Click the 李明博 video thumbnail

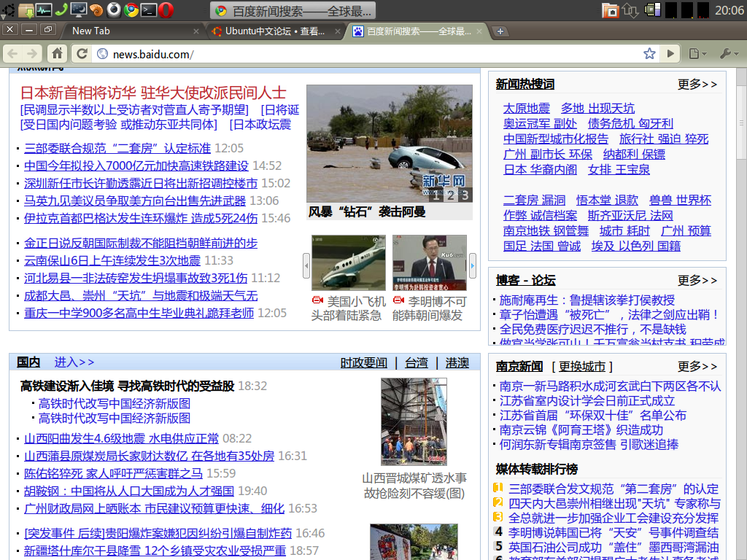(x=429, y=262)
